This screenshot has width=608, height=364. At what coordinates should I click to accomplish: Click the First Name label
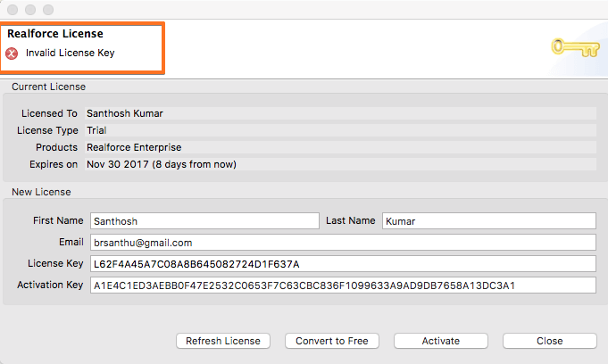point(58,220)
